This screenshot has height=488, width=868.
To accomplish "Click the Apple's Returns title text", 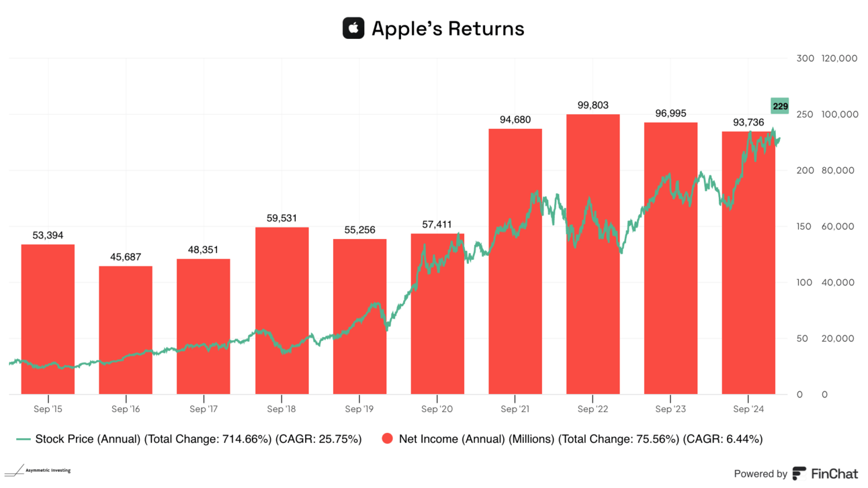I will [x=447, y=29].
